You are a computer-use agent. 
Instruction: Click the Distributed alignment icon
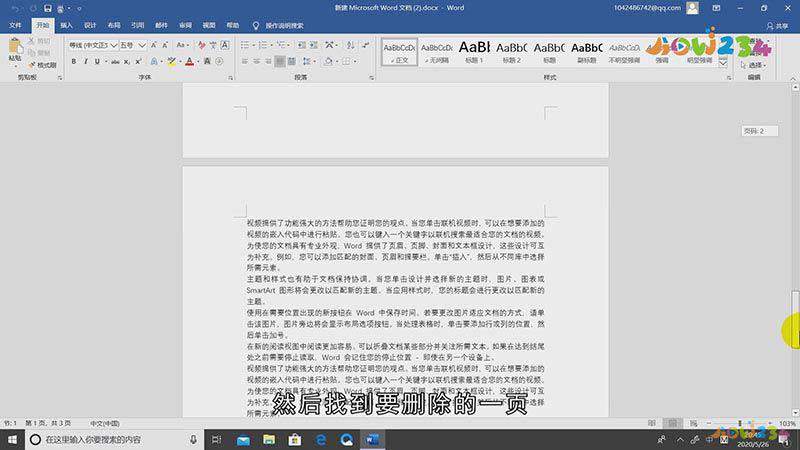point(291,62)
